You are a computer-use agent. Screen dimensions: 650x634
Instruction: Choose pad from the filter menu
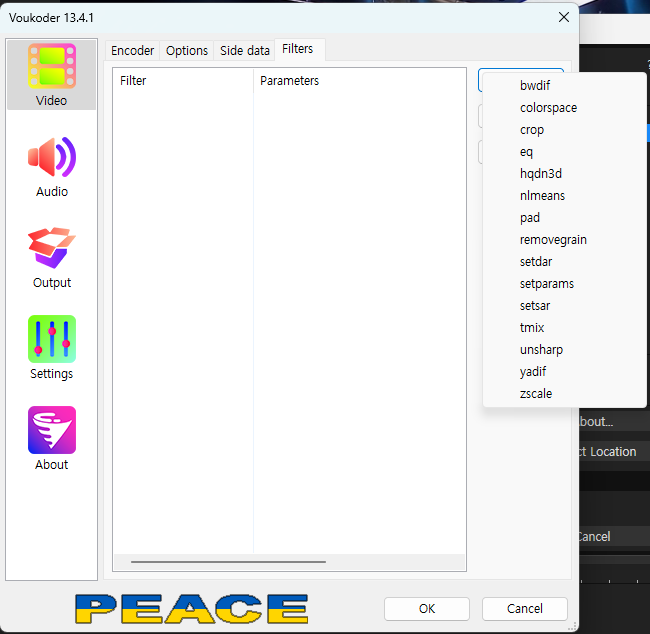tap(564, 217)
